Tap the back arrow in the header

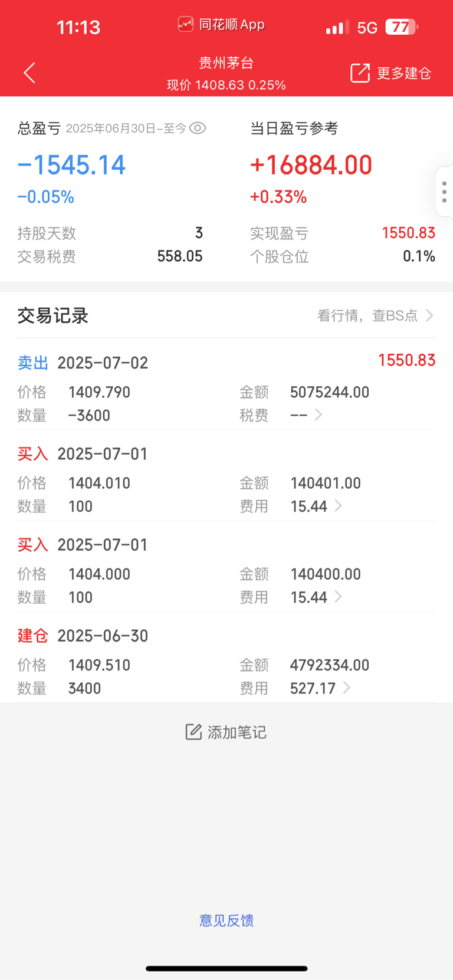(29, 73)
